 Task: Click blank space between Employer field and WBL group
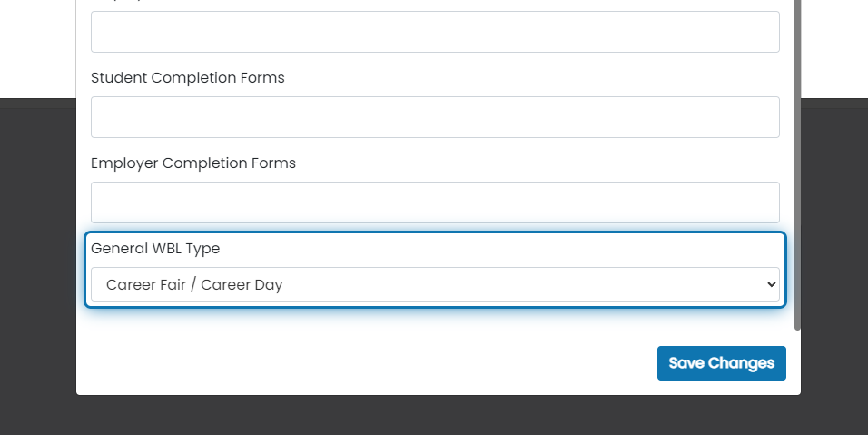[x=435, y=227]
